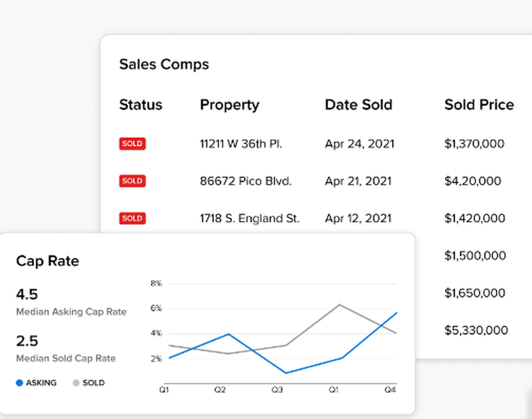Toggle the ASKING series legend label
The height and width of the screenshot is (419, 532).
41,383
